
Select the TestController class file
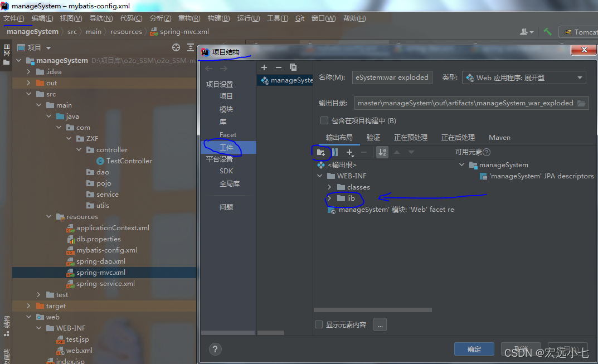[x=124, y=161]
